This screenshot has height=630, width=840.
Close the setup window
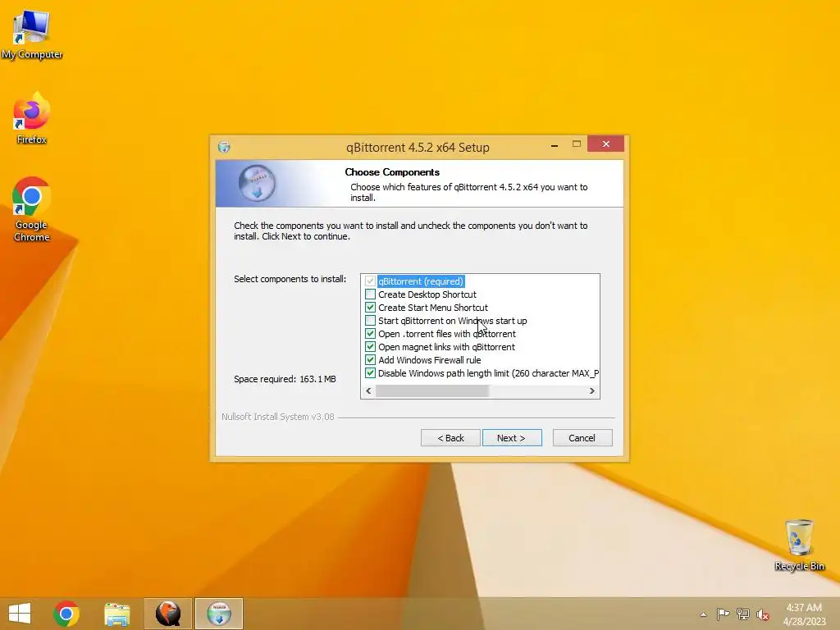tap(606, 144)
